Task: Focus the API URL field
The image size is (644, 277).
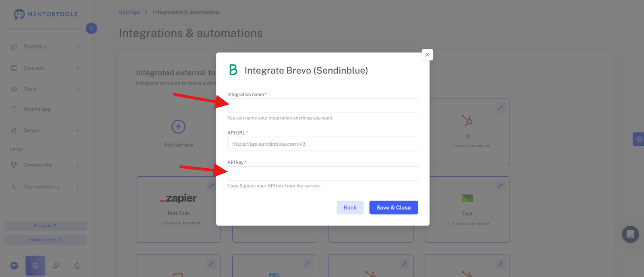Action: (x=323, y=144)
